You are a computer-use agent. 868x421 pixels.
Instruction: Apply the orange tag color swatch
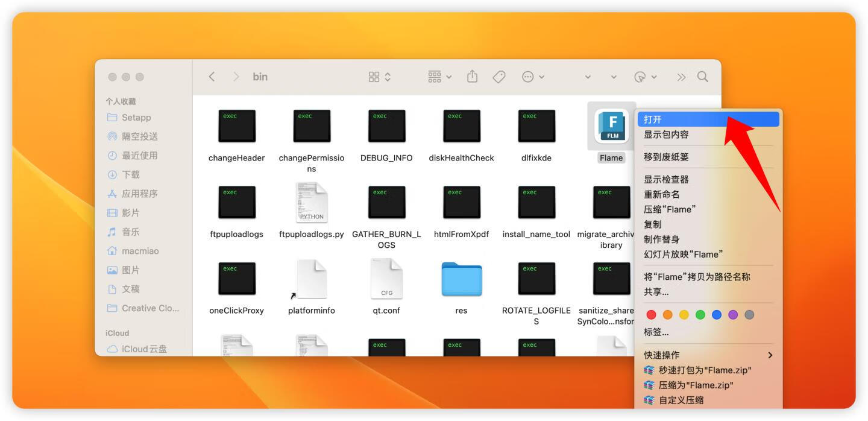(x=667, y=314)
